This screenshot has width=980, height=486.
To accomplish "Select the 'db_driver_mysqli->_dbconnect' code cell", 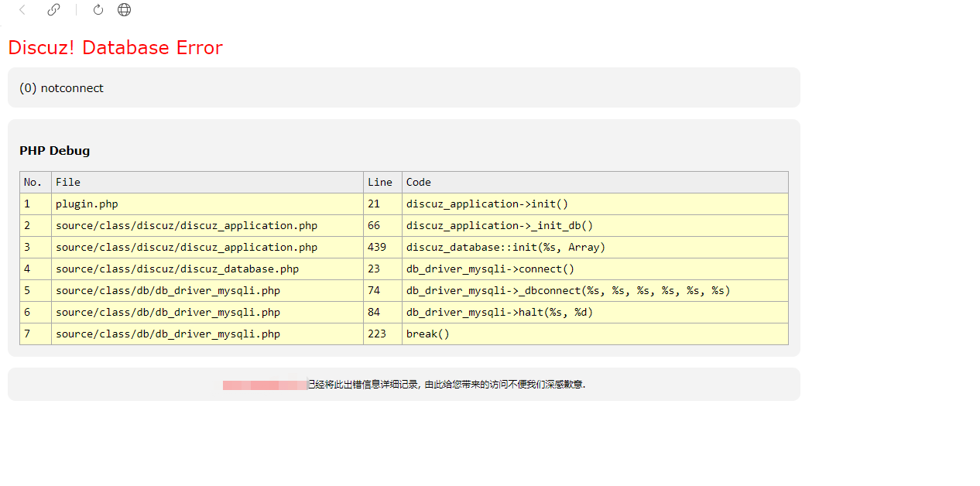I will (595, 291).
